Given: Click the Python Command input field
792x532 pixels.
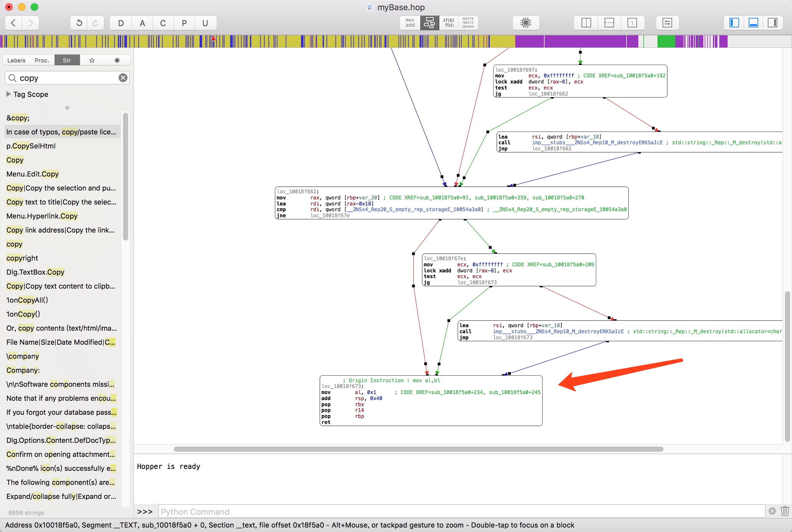Looking at the screenshot, I should (x=461, y=512).
